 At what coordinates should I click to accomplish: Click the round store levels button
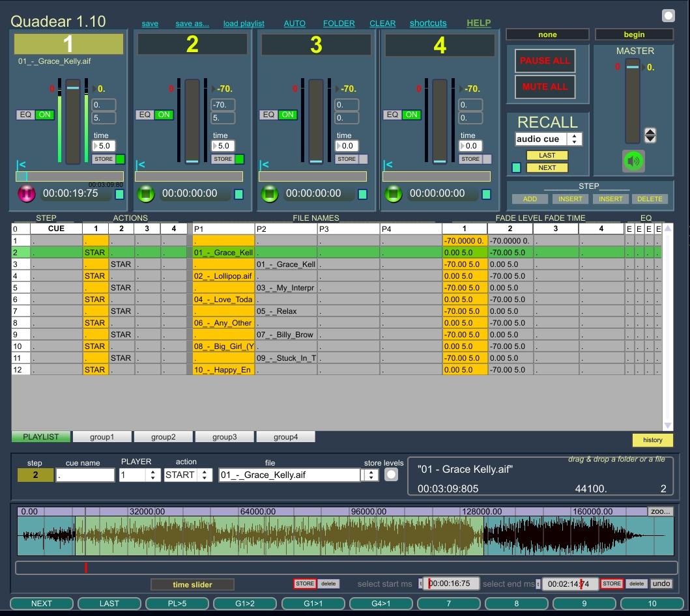tap(391, 475)
